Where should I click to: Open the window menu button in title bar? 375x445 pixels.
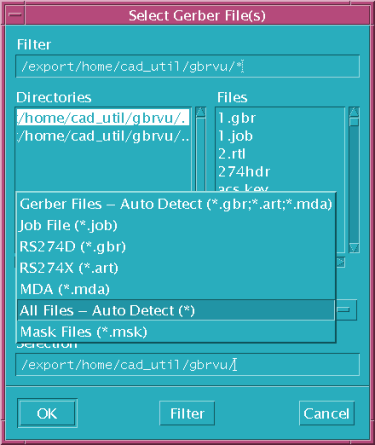[15, 15]
